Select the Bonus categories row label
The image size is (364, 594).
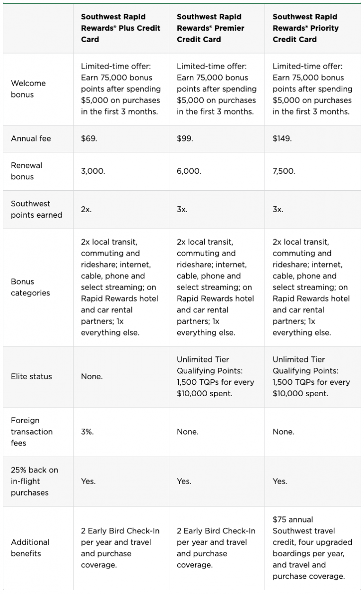(x=30, y=287)
